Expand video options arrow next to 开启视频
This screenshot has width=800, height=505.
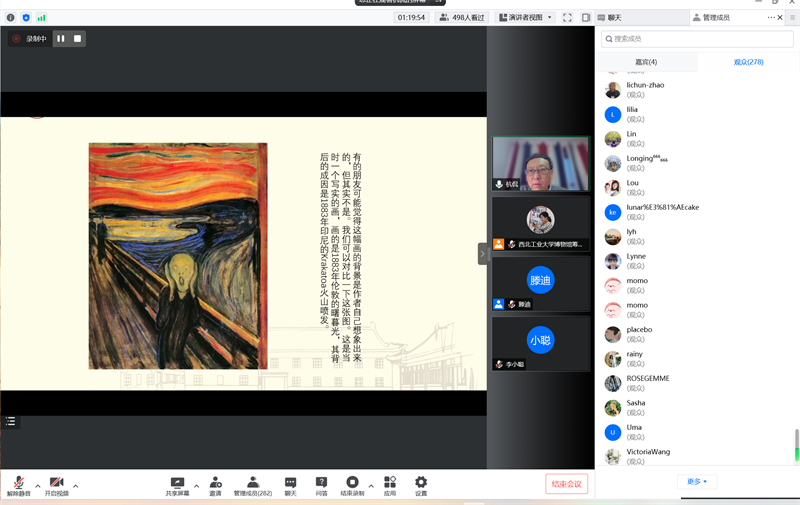(x=76, y=486)
